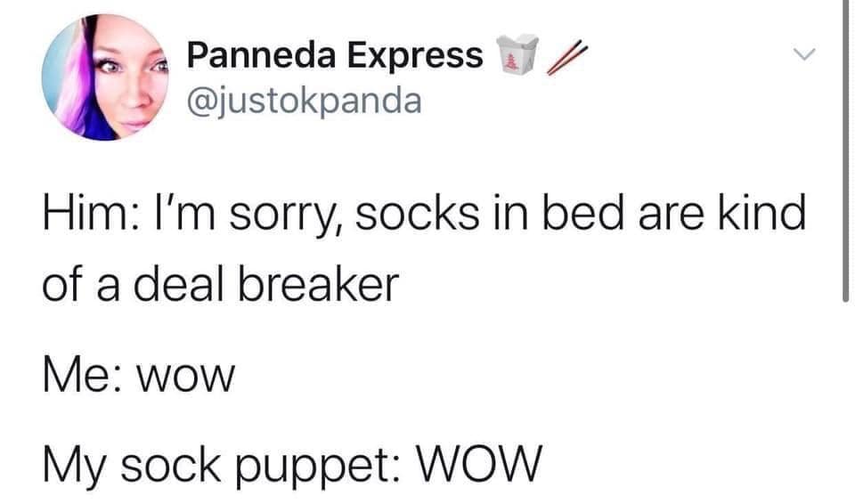Click the uppercase "WOW" text
Image resolution: width=855 pixels, height=504 pixels.
pos(480,462)
